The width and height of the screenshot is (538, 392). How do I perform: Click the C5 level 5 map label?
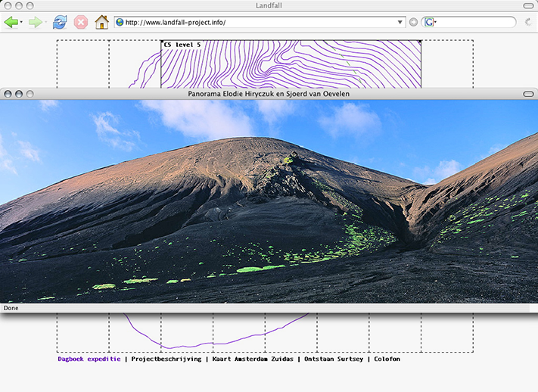[x=182, y=45]
